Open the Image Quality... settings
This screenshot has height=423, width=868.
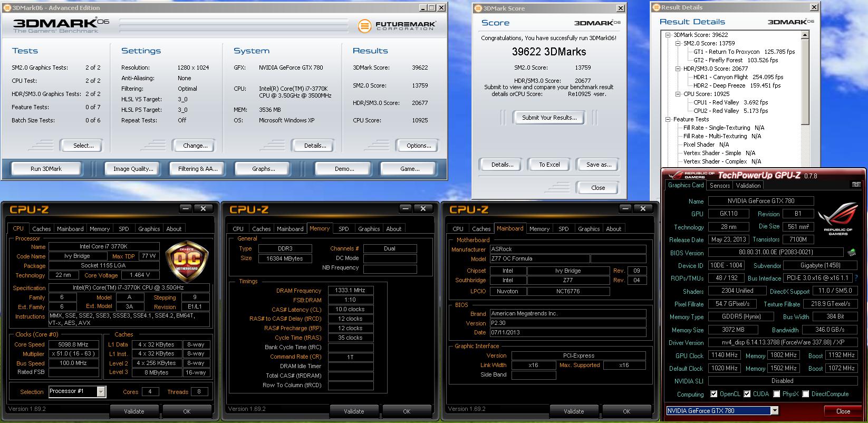point(133,169)
